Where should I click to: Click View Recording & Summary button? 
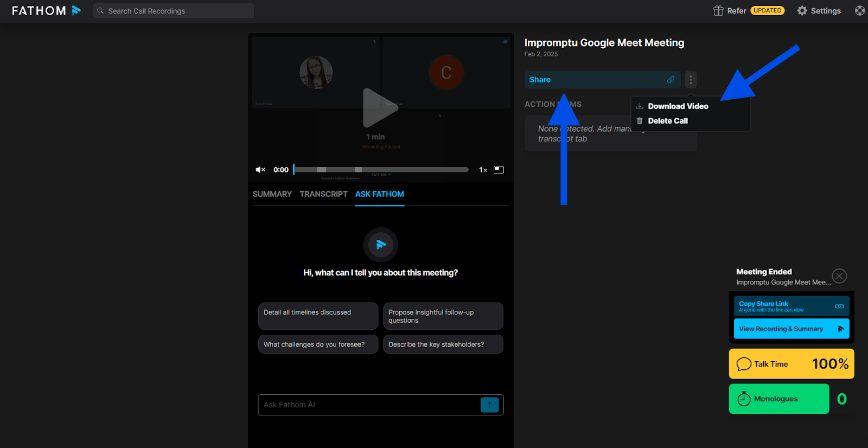click(x=792, y=329)
